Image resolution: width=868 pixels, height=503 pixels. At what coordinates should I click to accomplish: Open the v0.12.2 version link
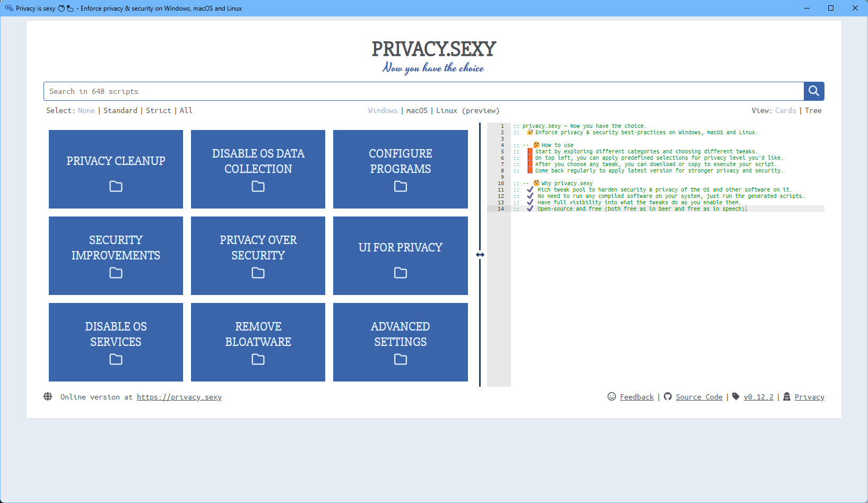759,397
